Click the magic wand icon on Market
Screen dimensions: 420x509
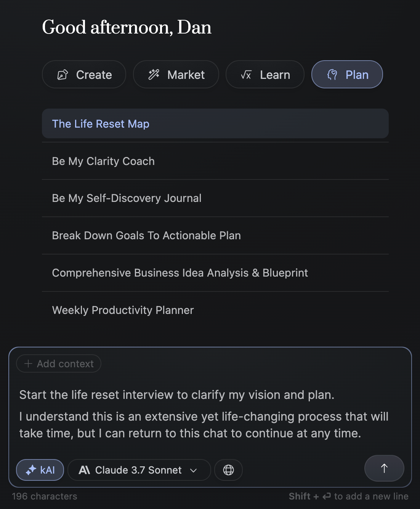[154, 75]
